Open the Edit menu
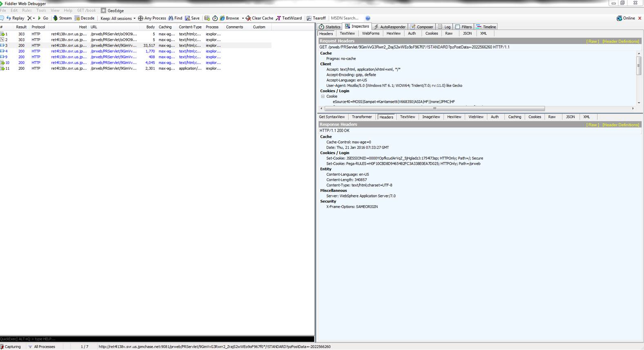The image size is (644, 350). pyautogui.click(x=14, y=11)
